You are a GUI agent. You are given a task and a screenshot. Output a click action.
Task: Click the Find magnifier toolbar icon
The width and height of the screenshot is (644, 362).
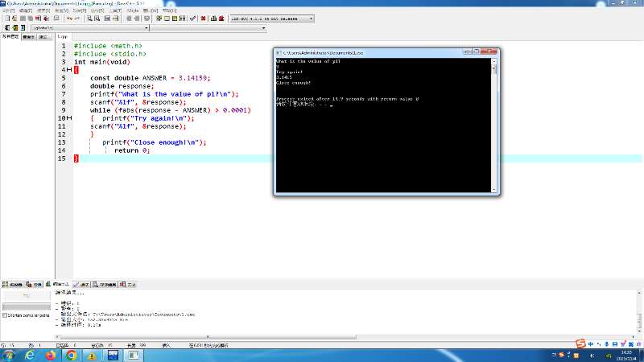(89, 19)
